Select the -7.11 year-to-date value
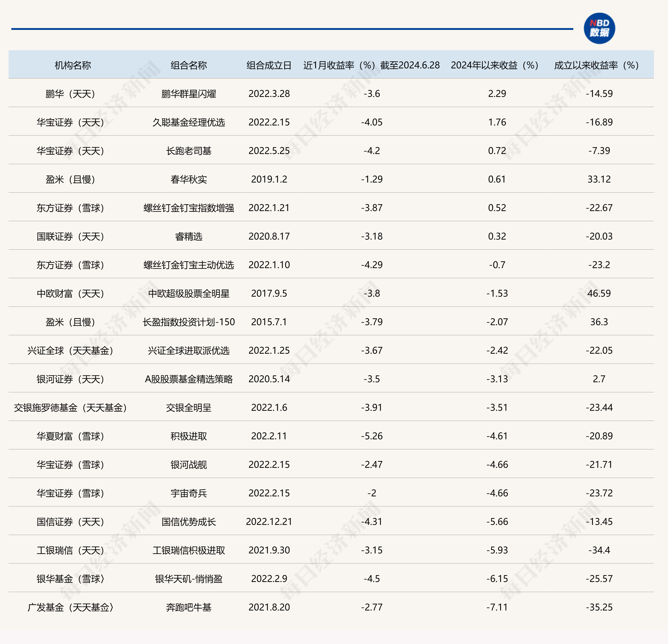 (497, 608)
